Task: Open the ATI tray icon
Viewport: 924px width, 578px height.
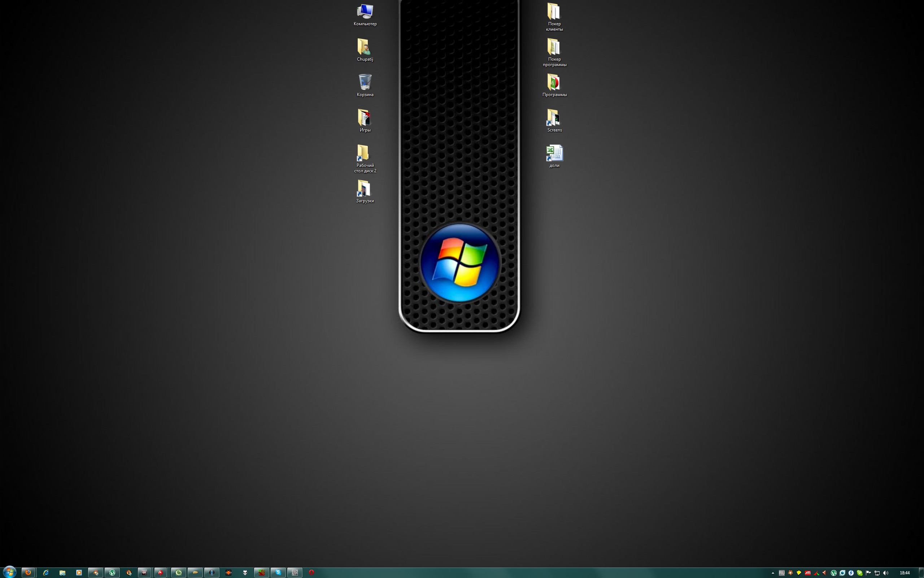Action: point(808,573)
